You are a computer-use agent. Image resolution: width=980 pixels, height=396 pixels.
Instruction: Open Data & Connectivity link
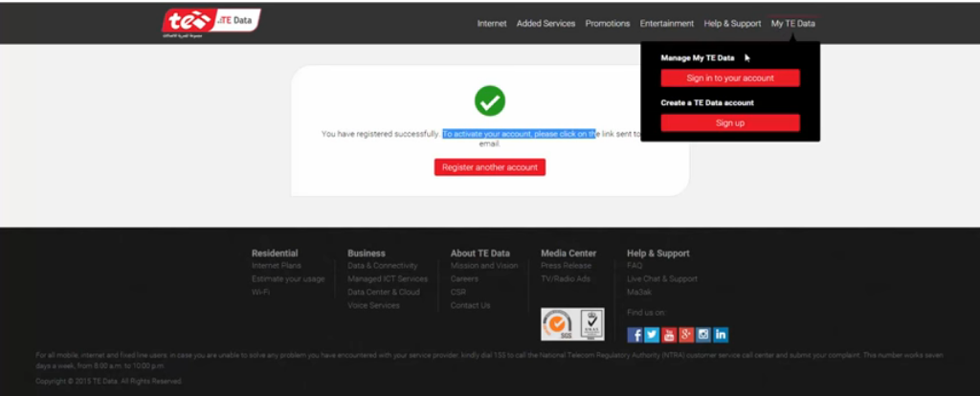[383, 266]
